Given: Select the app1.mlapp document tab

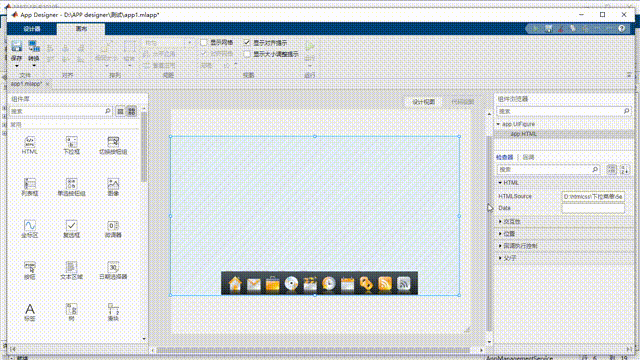Looking at the screenshot, I should click(x=27, y=84).
